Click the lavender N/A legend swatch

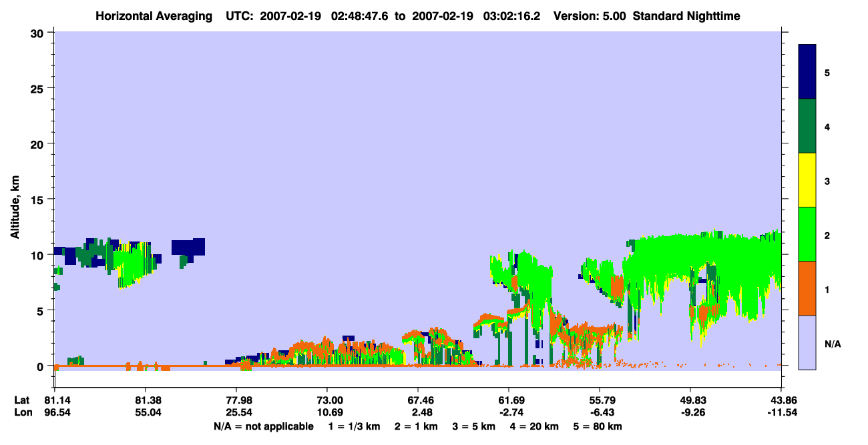point(807,342)
